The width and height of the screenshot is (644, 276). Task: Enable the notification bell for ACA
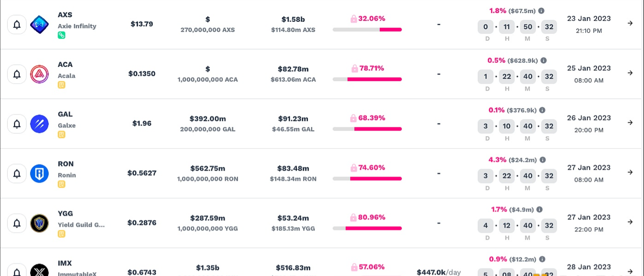[17, 74]
